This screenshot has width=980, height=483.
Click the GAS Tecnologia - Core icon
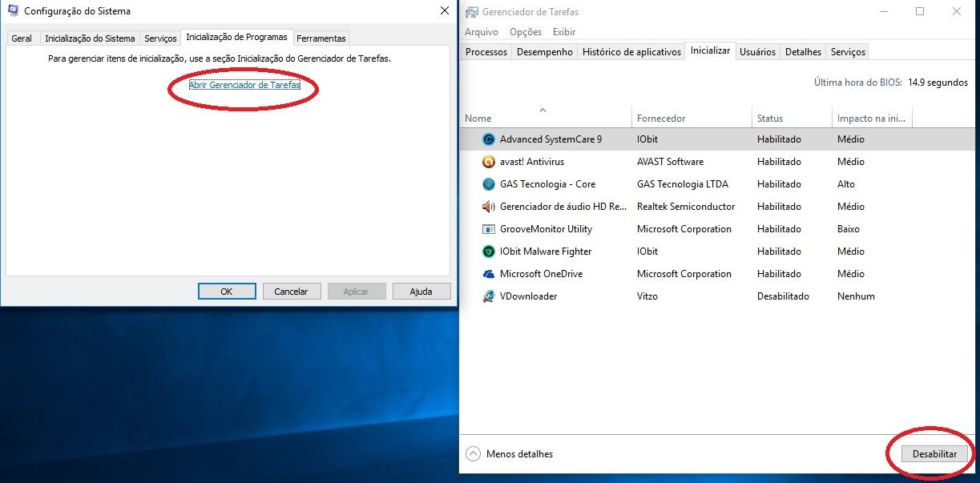[488, 183]
